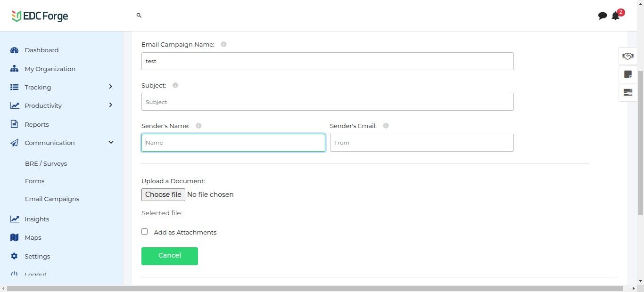The height and width of the screenshot is (292, 644).
Task: Click the Email Campaign Name field
Action: (327, 61)
